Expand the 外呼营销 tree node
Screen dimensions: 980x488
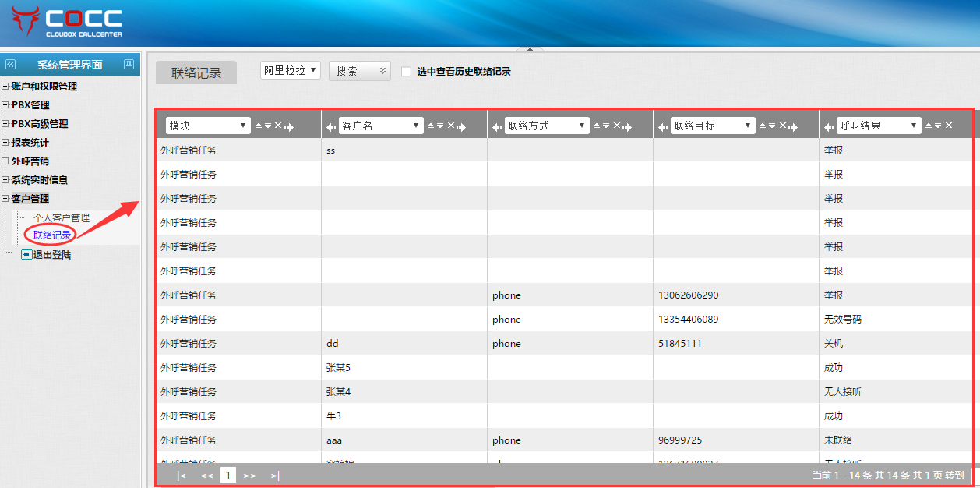tap(5, 161)
